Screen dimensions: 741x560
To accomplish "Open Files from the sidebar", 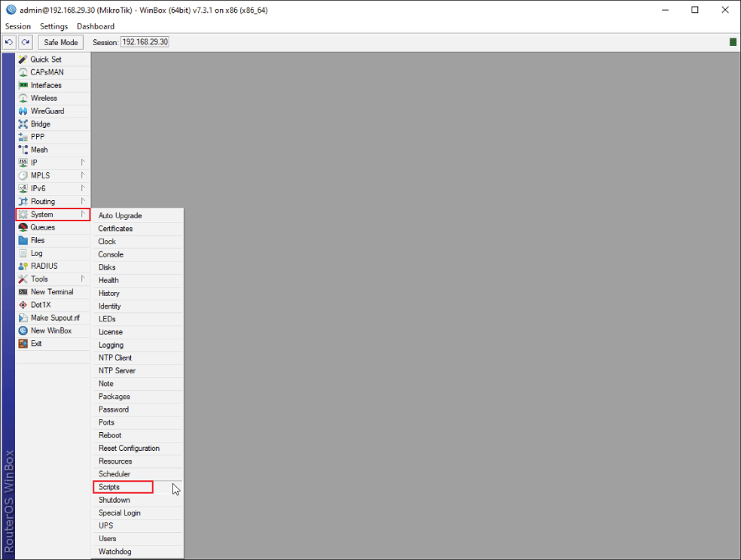I will click(38, 240).
